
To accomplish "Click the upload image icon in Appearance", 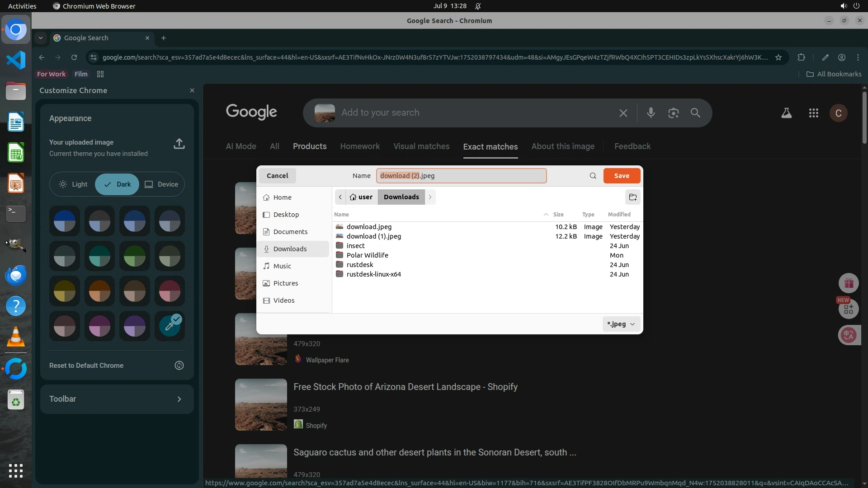I will [179, 144].
